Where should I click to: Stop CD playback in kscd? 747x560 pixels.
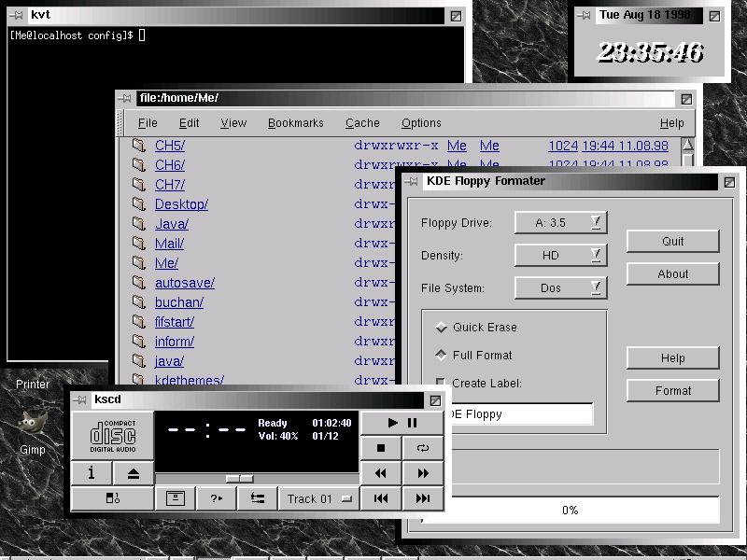point(381,448)
